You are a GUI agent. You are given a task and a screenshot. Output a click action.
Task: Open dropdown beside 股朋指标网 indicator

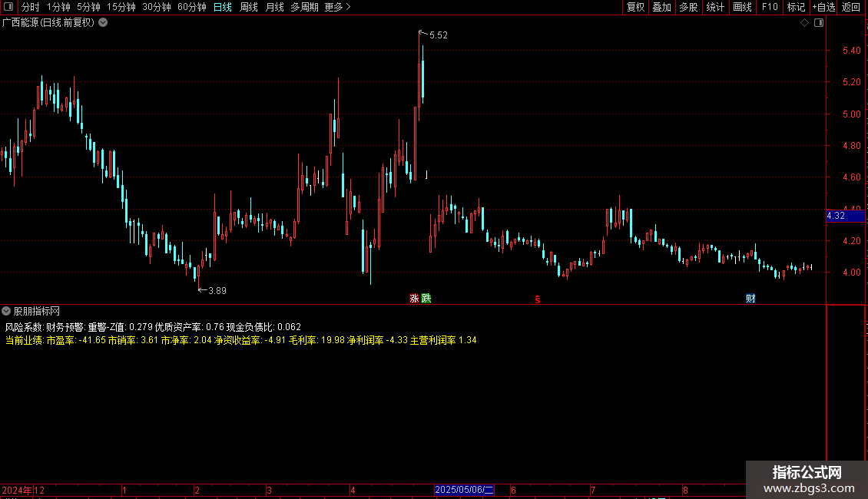[6, 312]
